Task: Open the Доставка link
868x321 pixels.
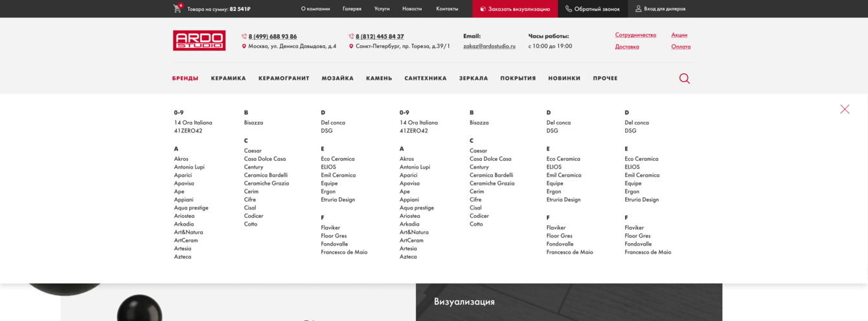Action: pyautogui.click(x=627, y=47)
